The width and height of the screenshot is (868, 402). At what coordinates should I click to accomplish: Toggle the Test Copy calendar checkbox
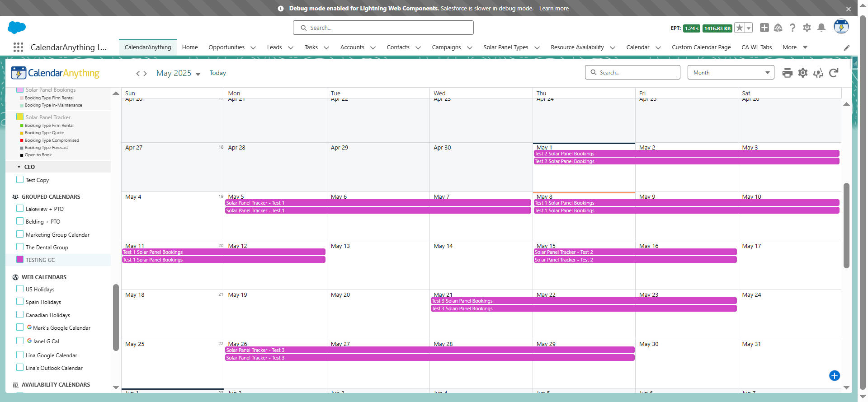point(20,180)
